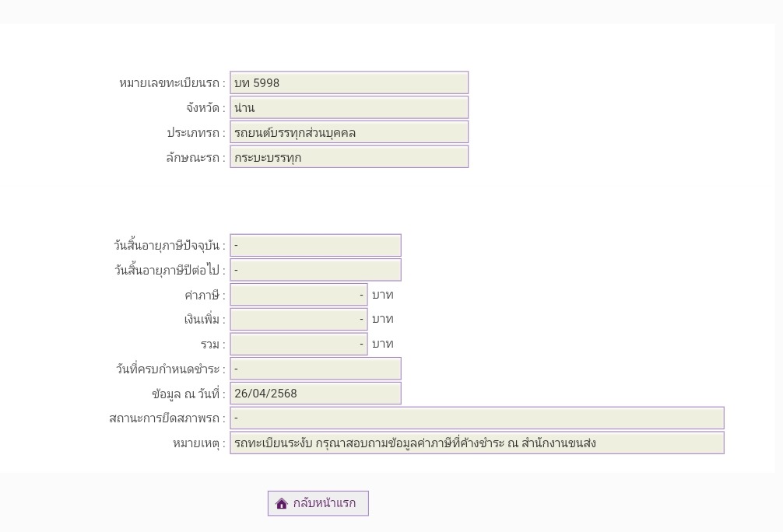Click the วันสิ้นอายุภาษีปีต่อไป field

(x=315, y=270)
